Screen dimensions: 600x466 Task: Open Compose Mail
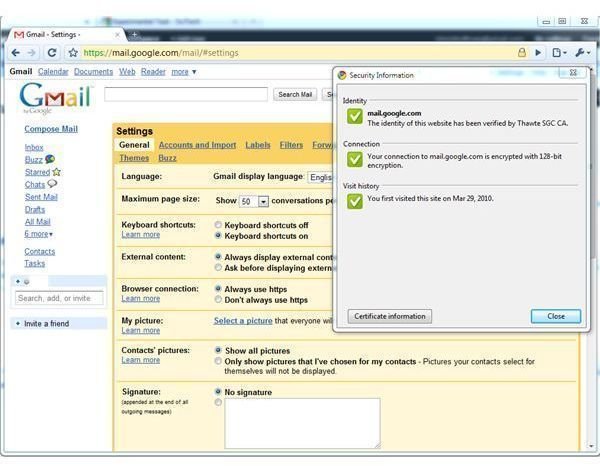pos(51,129)
